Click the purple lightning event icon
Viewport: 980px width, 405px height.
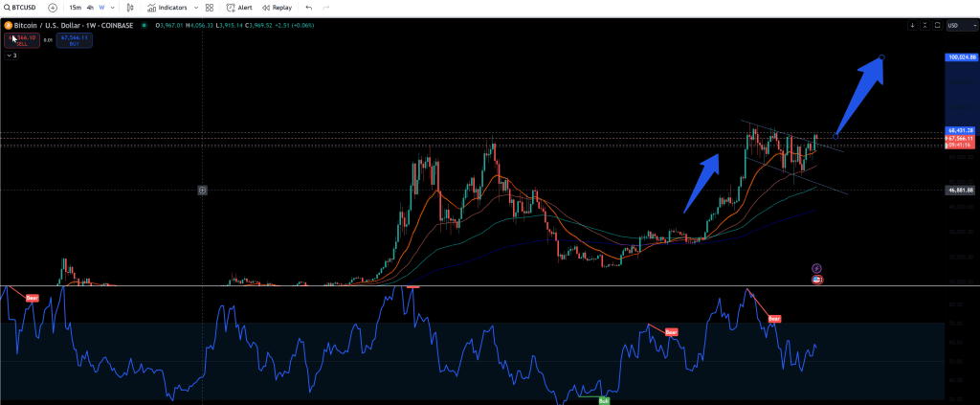pos(816,268)
